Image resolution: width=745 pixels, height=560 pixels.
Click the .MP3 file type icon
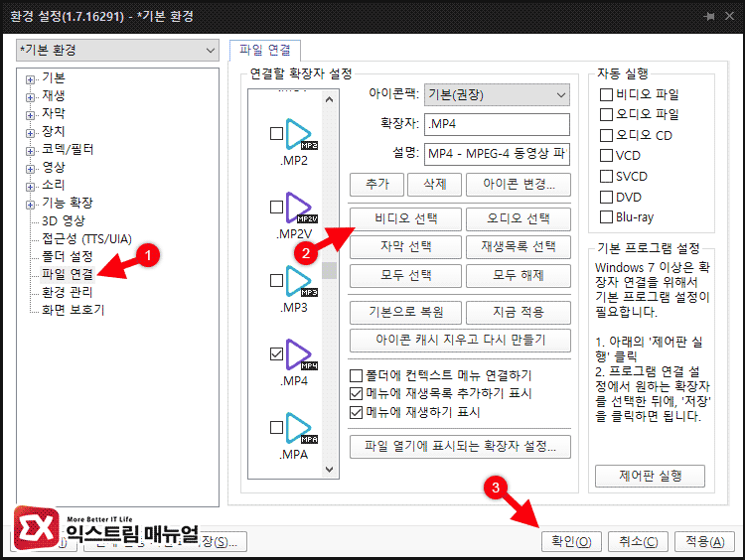301,281
